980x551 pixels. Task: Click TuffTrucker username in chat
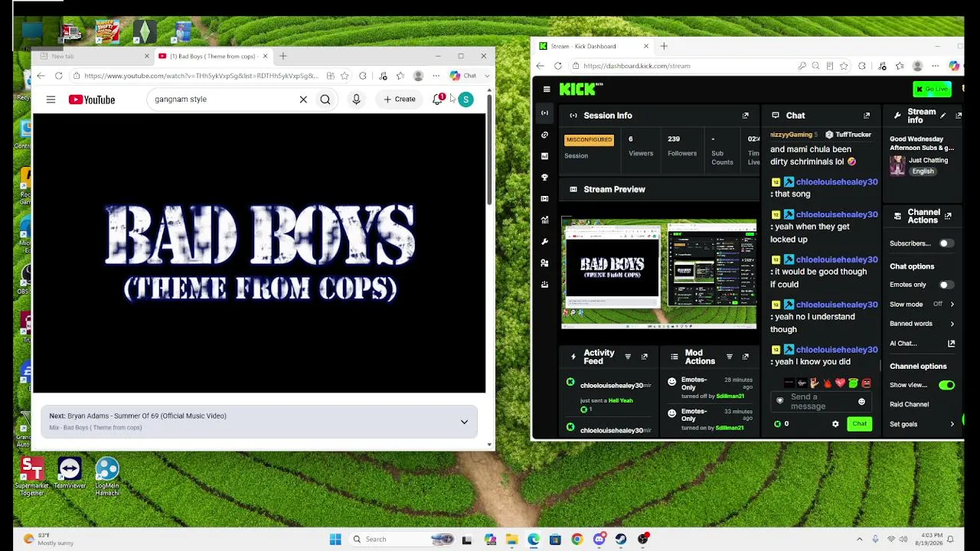(853, 135)
